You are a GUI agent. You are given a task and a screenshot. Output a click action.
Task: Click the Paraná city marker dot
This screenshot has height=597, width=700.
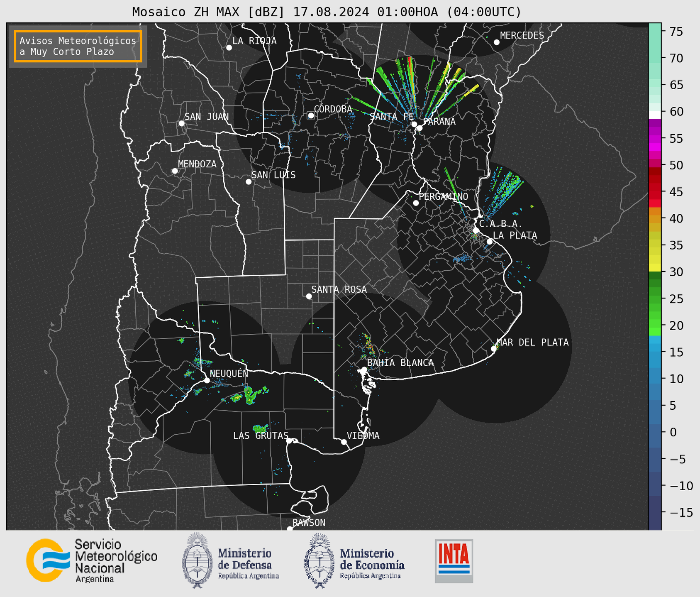click(420, 128)
